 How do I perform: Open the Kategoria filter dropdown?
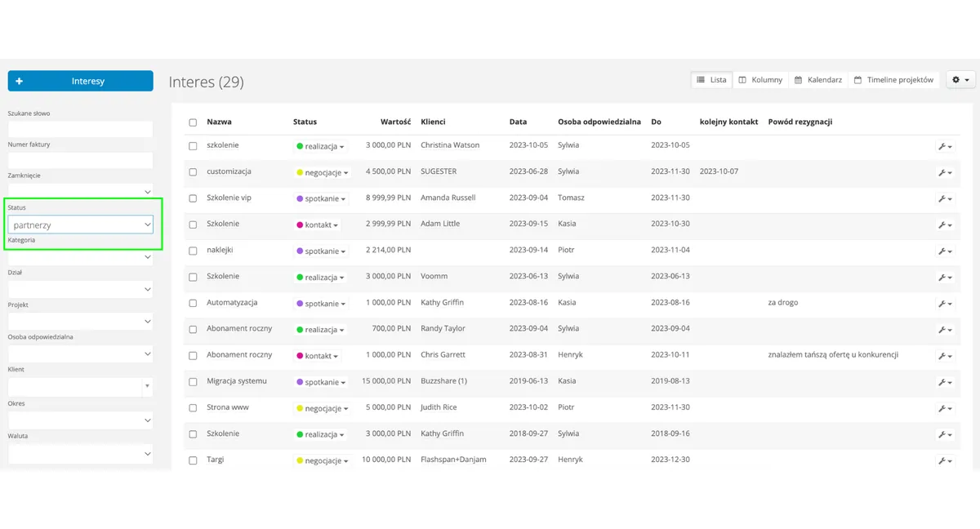[81, 257]
